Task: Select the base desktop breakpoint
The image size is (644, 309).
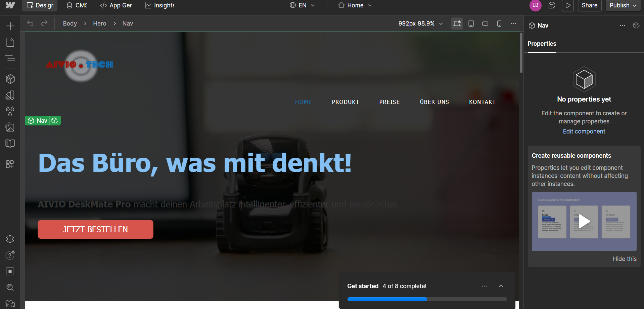Action: [x=457, y=24]
